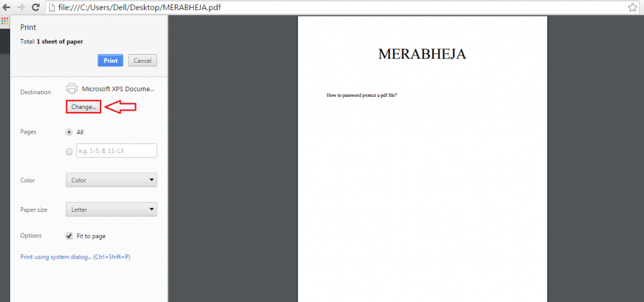
Task: Uncheck the Fit to page checkbox
Action: pos(69,236)
